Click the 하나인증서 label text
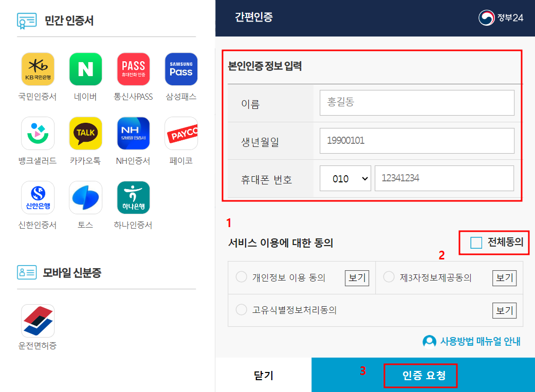This screenshot has height=392, width=535. (x=133, y=225)
